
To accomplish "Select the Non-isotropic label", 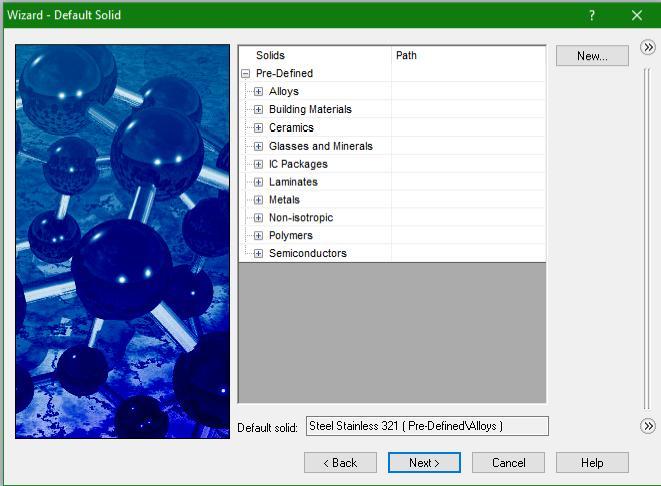I will pos(301,217).
